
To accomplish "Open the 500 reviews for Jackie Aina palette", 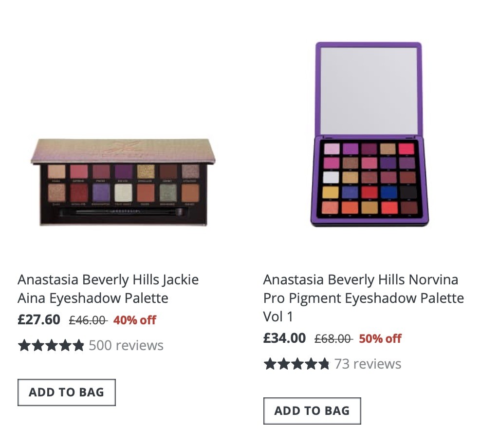I will 126,346.
